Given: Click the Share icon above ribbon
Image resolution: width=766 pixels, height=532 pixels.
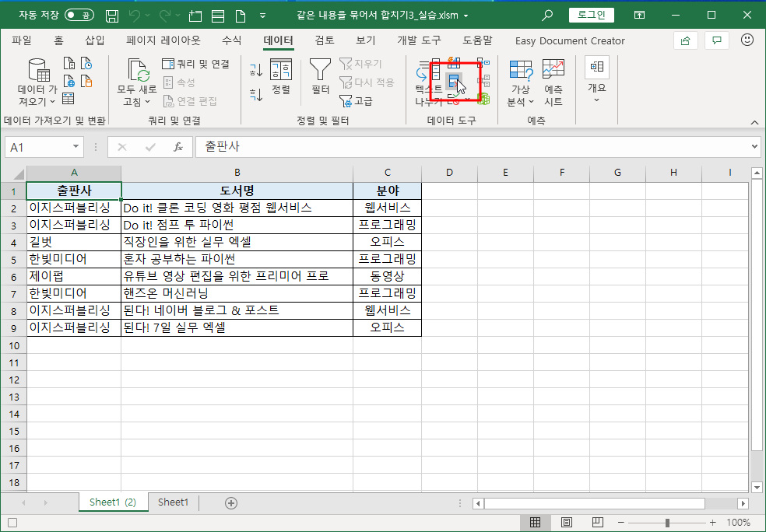Looking at the screenshot, I should 685,40.
